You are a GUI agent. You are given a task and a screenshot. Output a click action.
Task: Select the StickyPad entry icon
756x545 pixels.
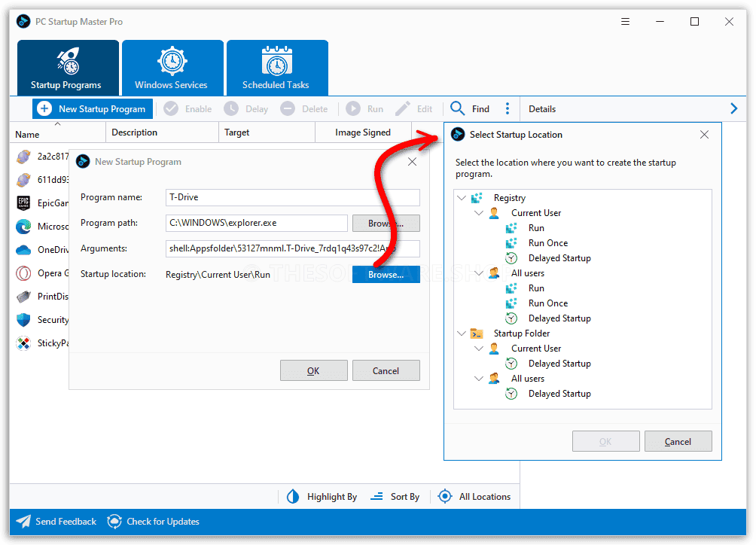click(23, 343)
